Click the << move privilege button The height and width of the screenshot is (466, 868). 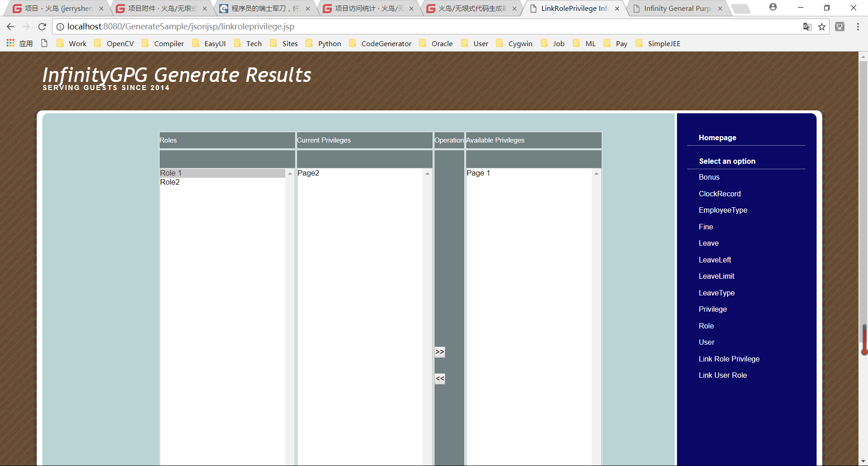(440, 379)
